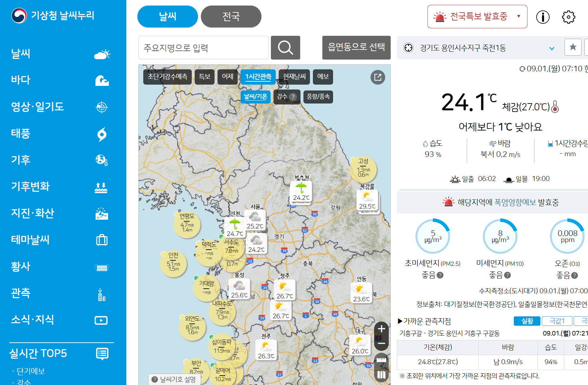
Task: Click the star favorite icon
Action: click(573, 47)
